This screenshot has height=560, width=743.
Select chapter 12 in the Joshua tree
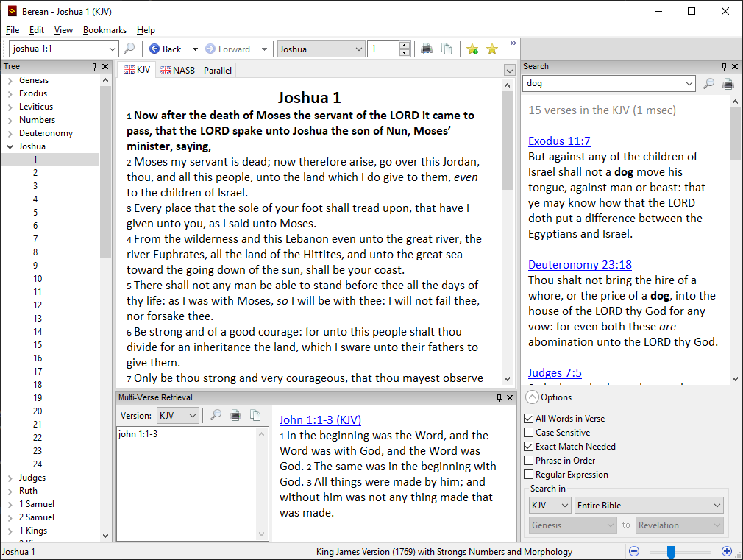38,305
